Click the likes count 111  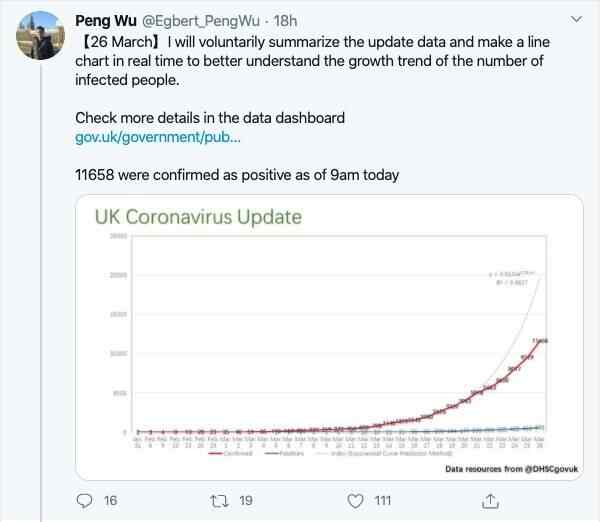point(381,500)
